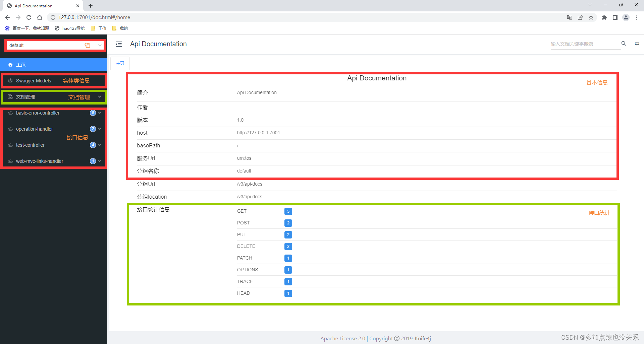Click the address bar URL
Image resolution: width=644 pixels, height=344 pixels.
tap(94, 17)
